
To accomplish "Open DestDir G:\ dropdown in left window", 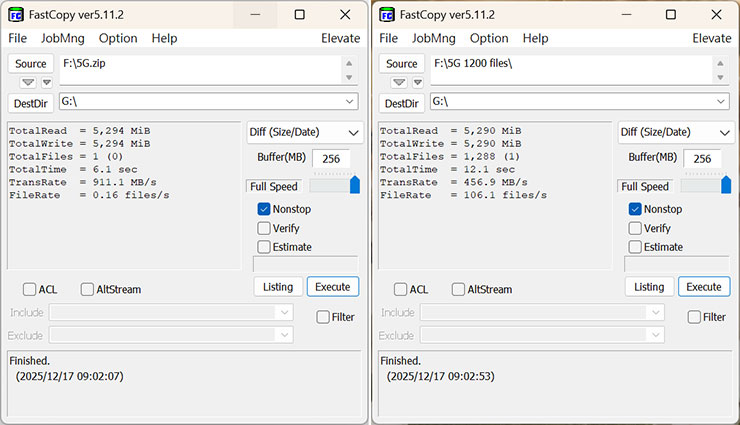I will [x=349, y=101].
